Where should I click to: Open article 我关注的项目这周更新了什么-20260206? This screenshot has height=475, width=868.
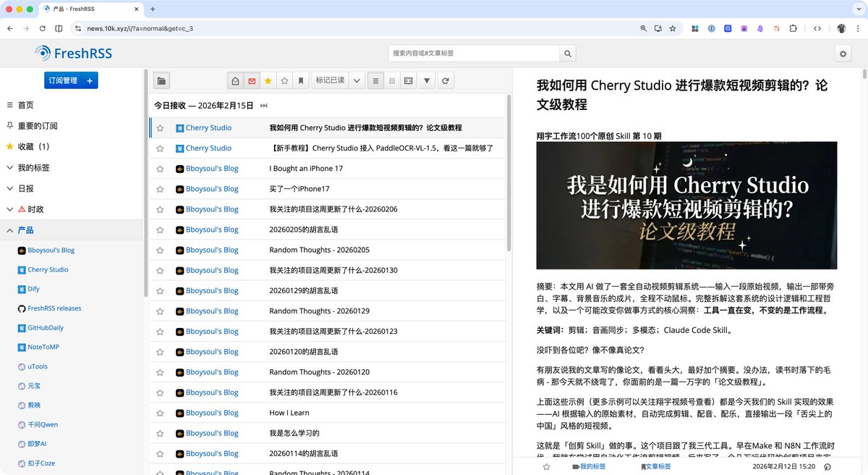(x=333, y=209)
